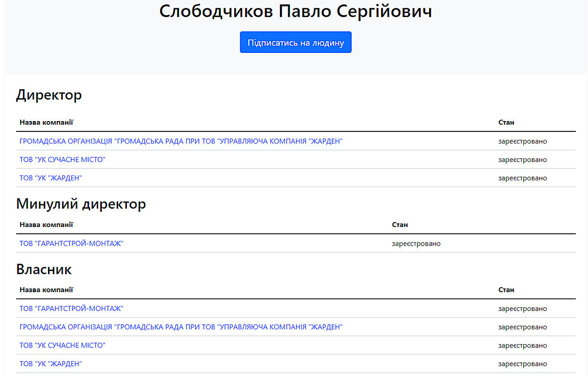Open 'УК ЖАРДЕН' link in Власник section
Viewport: 588px width, 376px height.
pyautogui.click(x=50, y=364)
